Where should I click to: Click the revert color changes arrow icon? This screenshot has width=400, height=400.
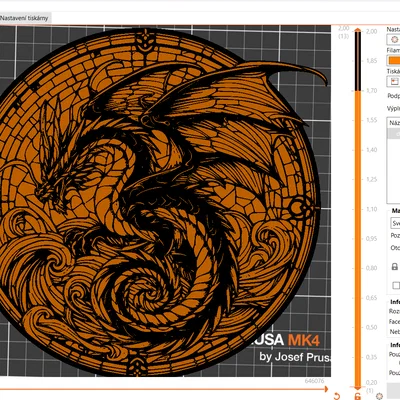[x=337, y=396]
